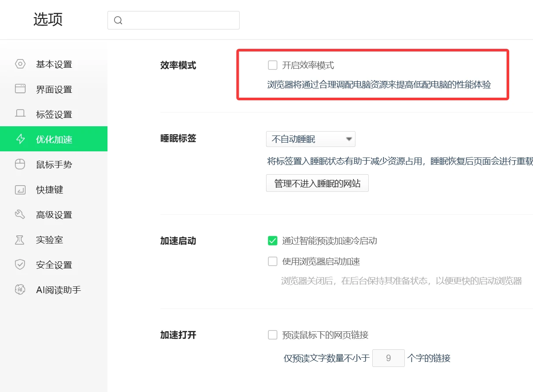Click the 界面设置 window icon
This screenshot has width=533, height=392.
[x=20, y=89]
